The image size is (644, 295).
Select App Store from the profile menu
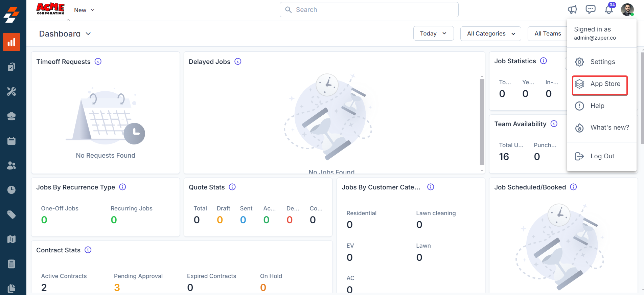600,84
